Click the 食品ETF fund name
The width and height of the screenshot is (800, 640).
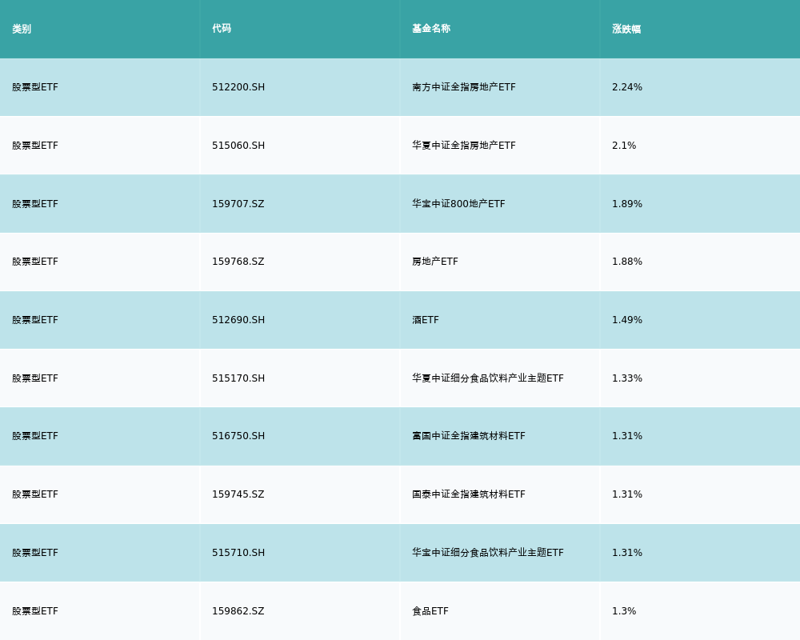(430, 611)
